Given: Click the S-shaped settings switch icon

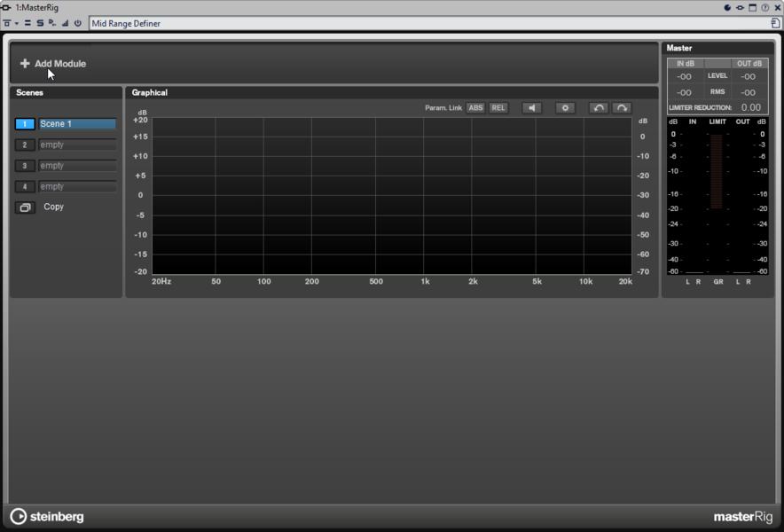Looking at the screenshot, I should 40,23.
